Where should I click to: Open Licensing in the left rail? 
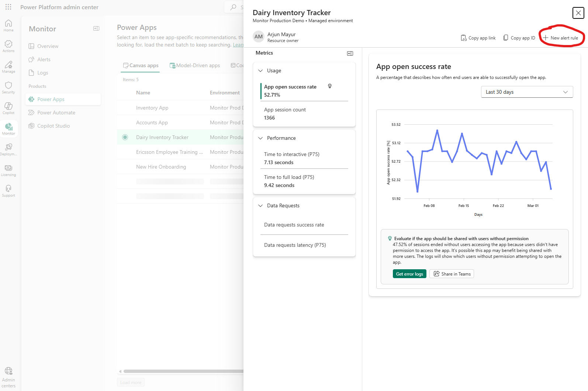pyautogui.click(x=8, y=170)
